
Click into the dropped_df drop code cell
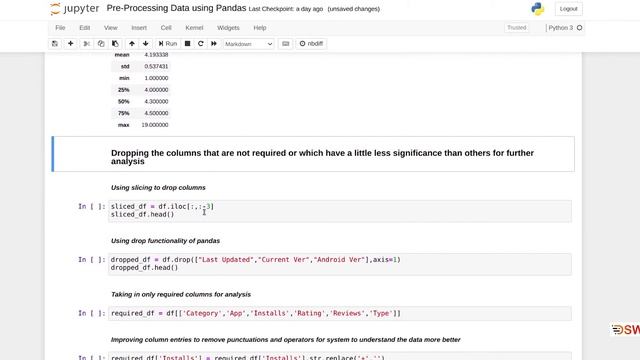coord(340,264)
